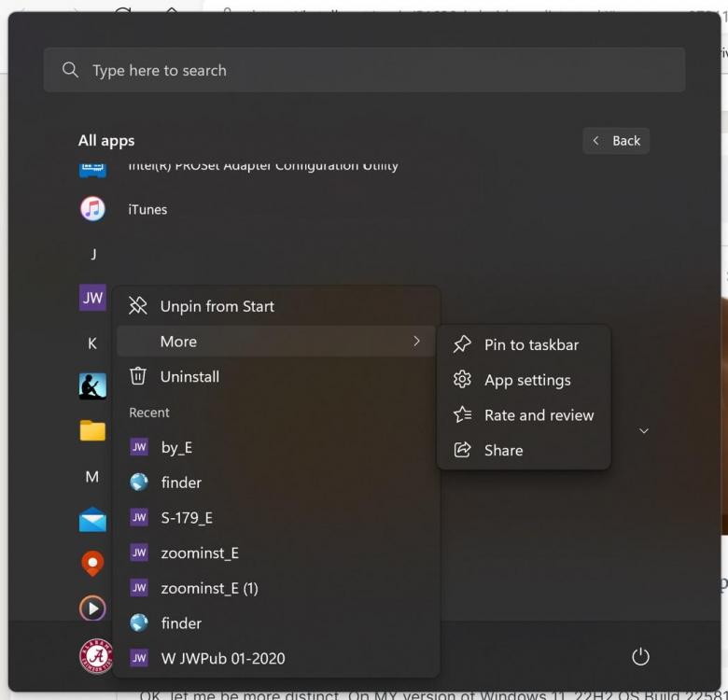Open recent file by_E

(275, 447)
